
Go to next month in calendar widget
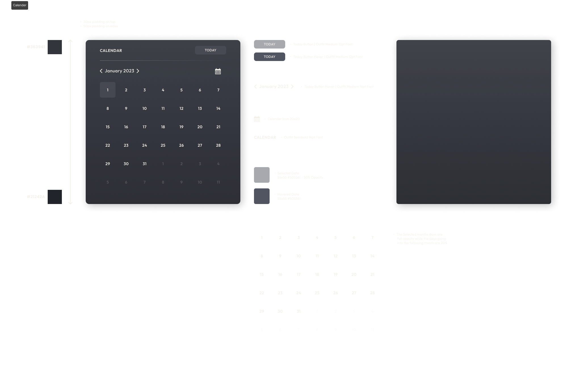tap(138, 71)
